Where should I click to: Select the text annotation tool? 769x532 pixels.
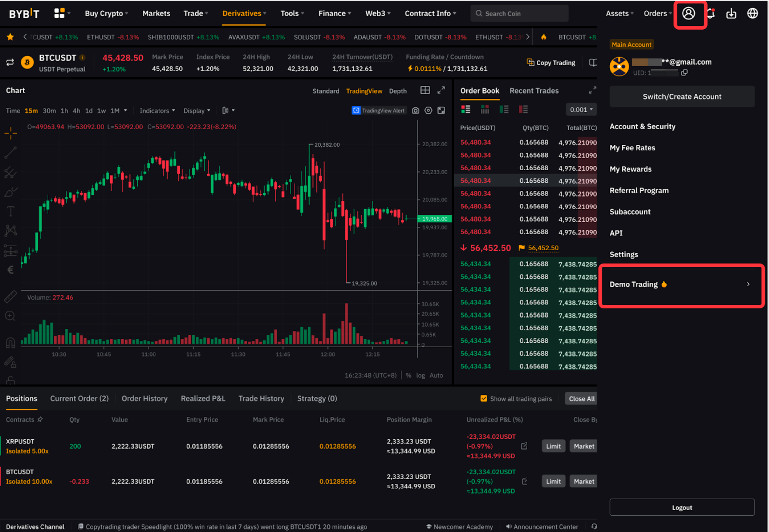[10, 211]
